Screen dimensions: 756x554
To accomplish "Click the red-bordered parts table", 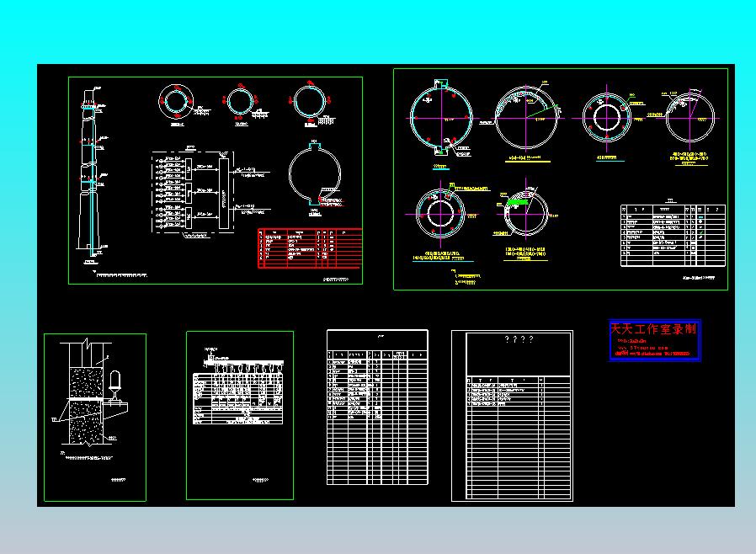I will [310, 248].
